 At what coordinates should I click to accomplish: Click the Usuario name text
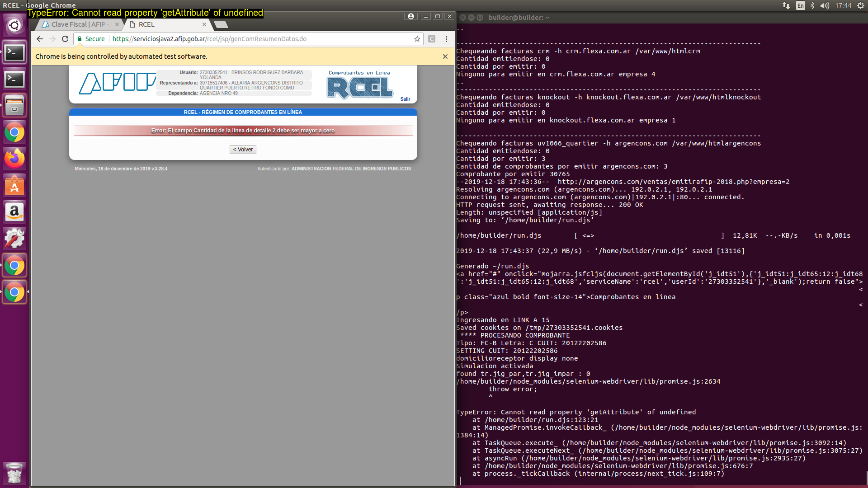tap(251, 75)
